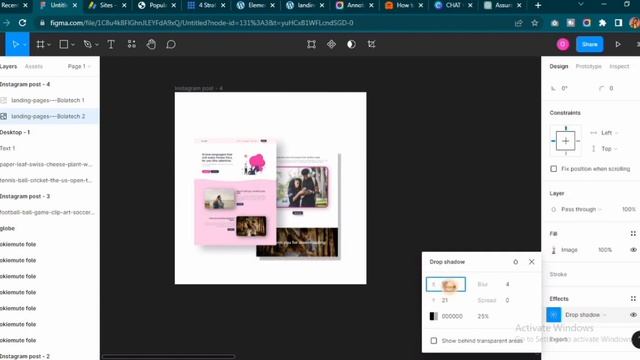Expand the Frame tool options arrow

point(49,44)
